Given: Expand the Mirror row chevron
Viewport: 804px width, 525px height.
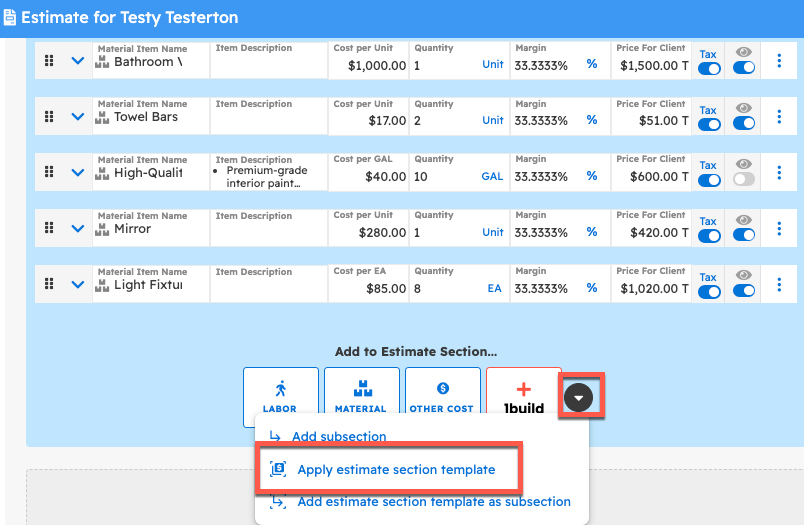Looking at the screenshot, I should pos(78,229).
